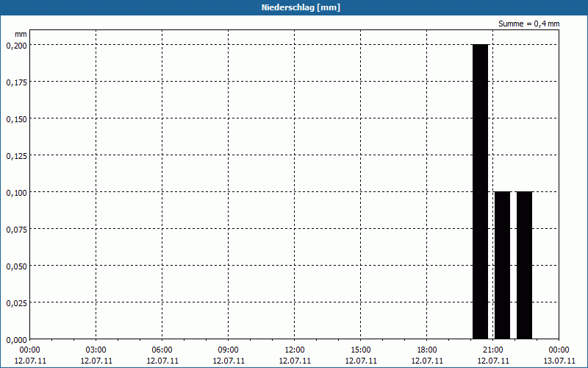This screenshot has width=588, height=368.
Task: Click the 0,050 y-axis value
Action: coord(16,266)
